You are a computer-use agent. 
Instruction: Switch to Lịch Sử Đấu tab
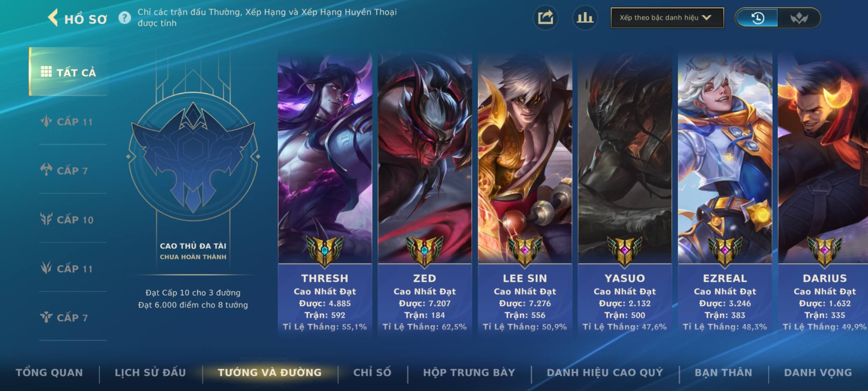(150, 373)
